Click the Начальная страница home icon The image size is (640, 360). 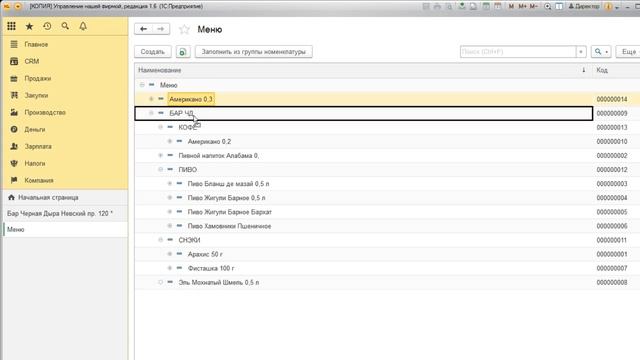(x=11, y=198)
